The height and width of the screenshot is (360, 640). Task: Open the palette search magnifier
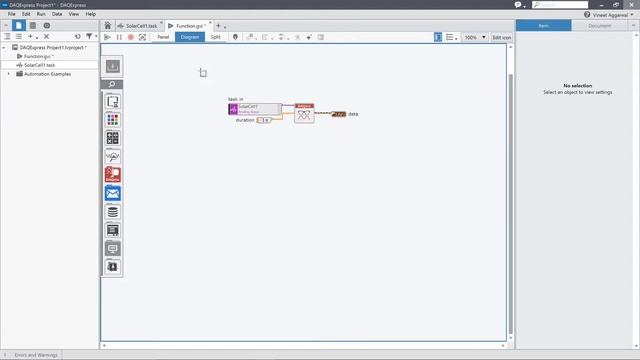[112, 84]
